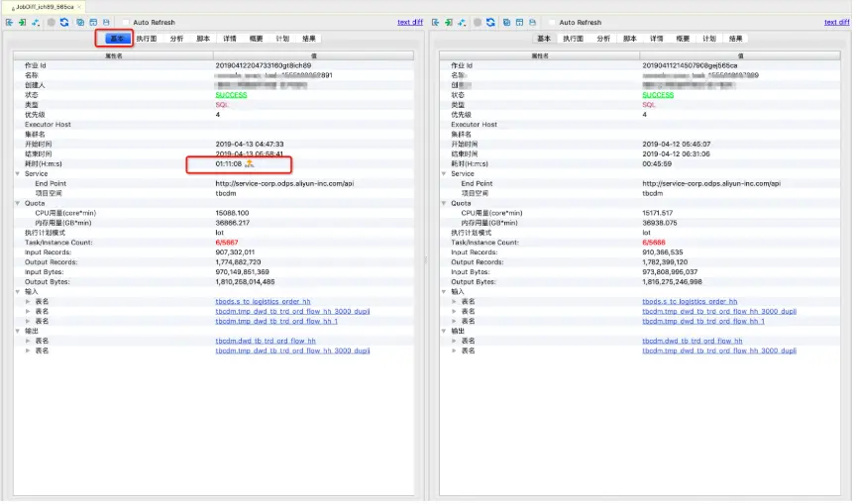Collapse the 输出 section in left pane
Viewport: 854px width, 504px height.
click(x=18, y=331)
